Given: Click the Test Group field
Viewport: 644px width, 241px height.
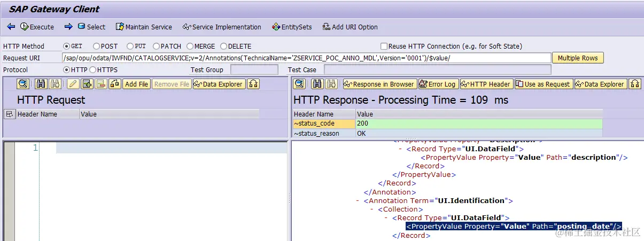Looking at the screenshot, I should tap(254, 70).
